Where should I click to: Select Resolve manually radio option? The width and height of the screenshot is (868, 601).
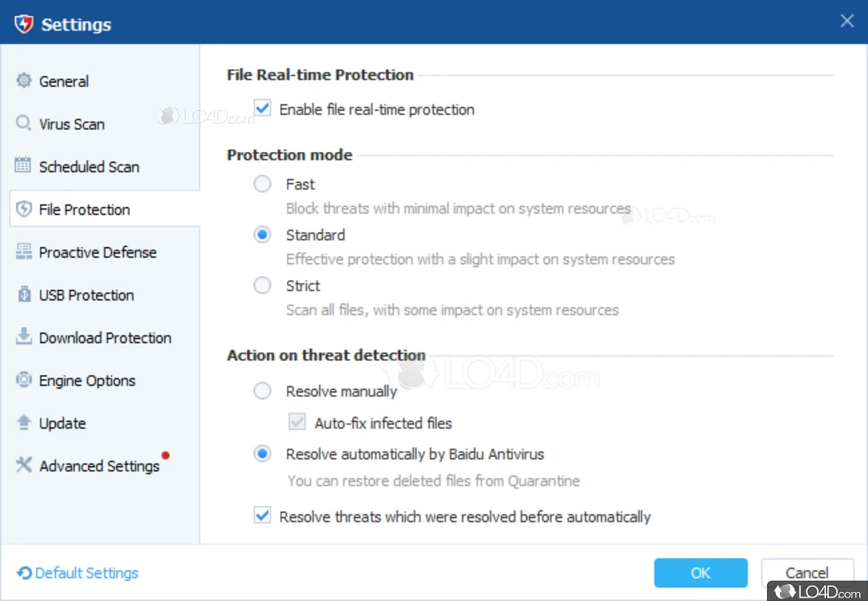pyautogui.click(x=262, y=391)
